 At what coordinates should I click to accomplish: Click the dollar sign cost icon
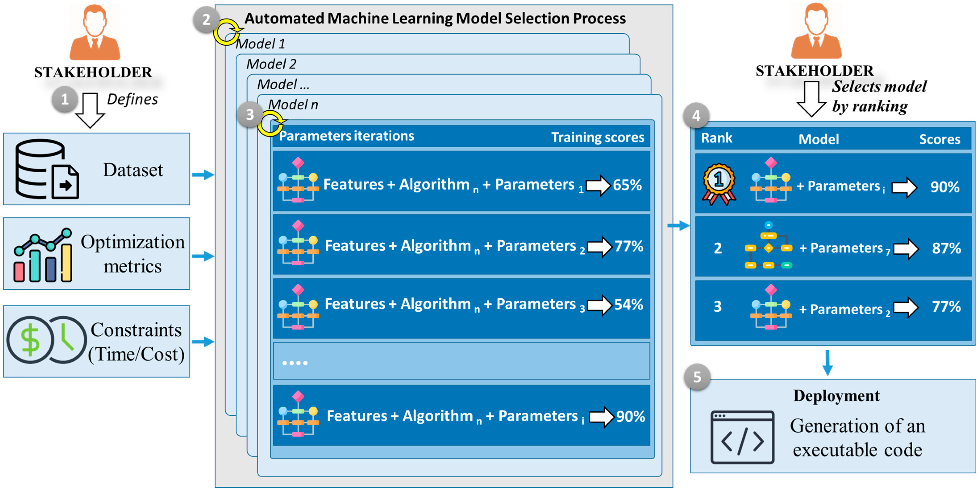tap(30, 339)
